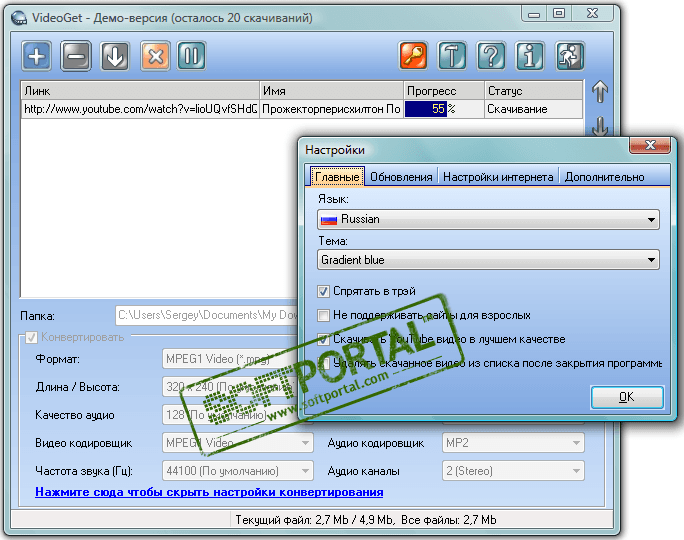
Task: Click the 'Папка' folder path field
Action: click(207, 315)
